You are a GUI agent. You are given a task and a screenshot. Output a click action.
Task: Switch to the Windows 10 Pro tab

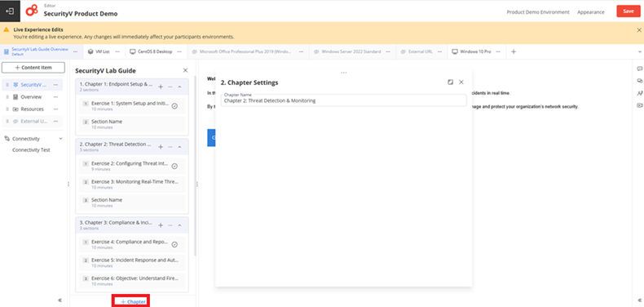[471, 52]
